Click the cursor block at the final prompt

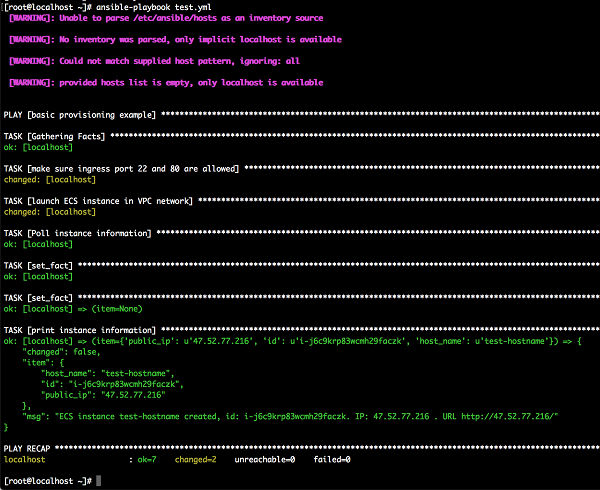98,481
